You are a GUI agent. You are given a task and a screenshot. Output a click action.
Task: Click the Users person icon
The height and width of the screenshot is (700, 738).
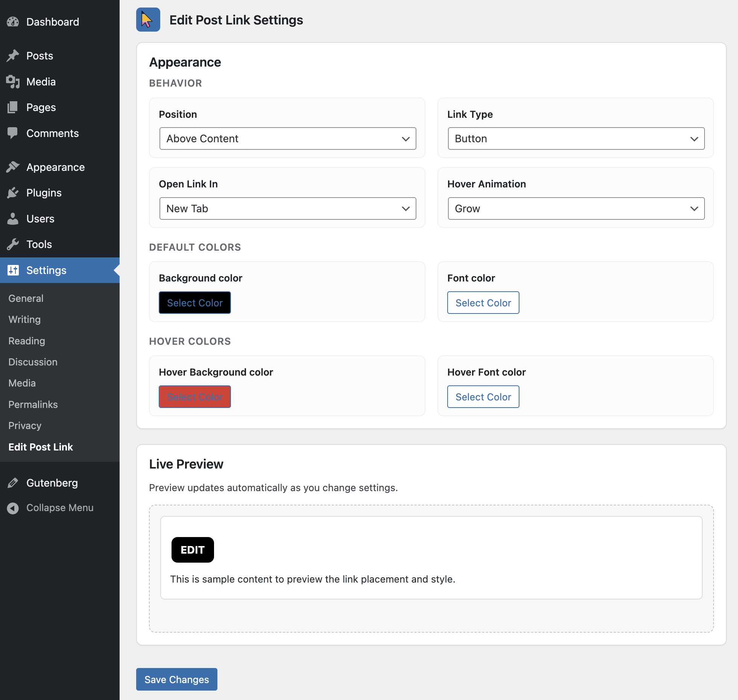click(13, 219)
